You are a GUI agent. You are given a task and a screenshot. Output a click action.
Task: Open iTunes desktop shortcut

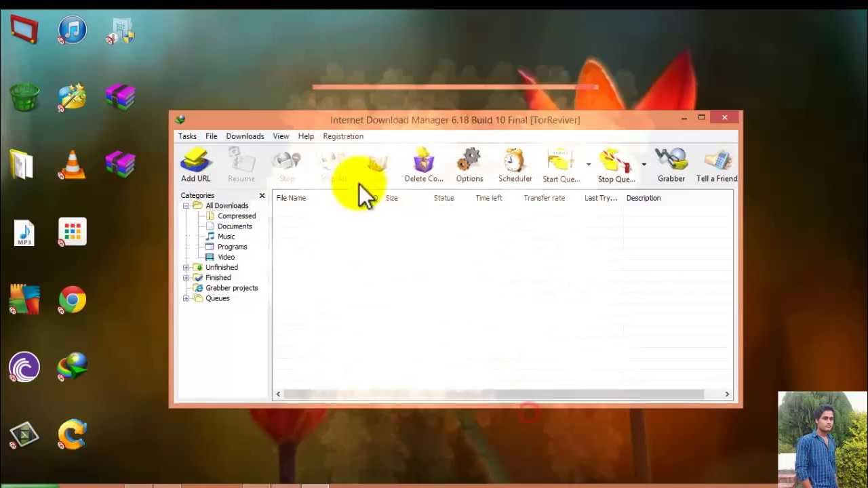click(72, 30)
